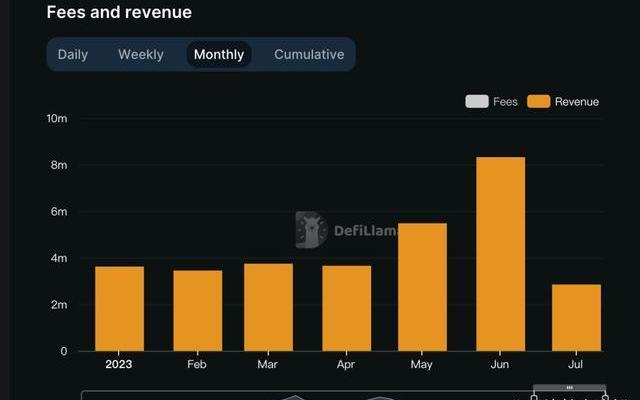Click the Revenue legend label
The height and width of the screenshot is (400, 640).
pos(576,101)
